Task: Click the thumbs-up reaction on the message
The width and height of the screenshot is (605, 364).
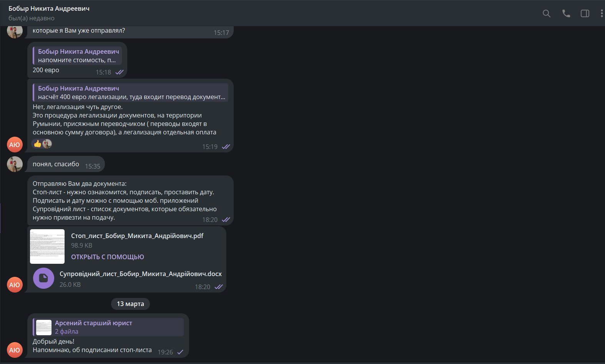Action: tap(38, 144)
